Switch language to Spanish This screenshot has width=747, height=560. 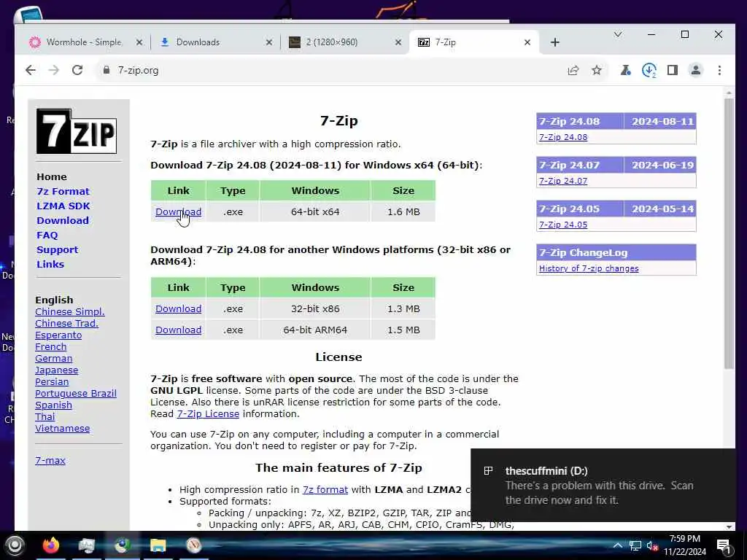53,405
